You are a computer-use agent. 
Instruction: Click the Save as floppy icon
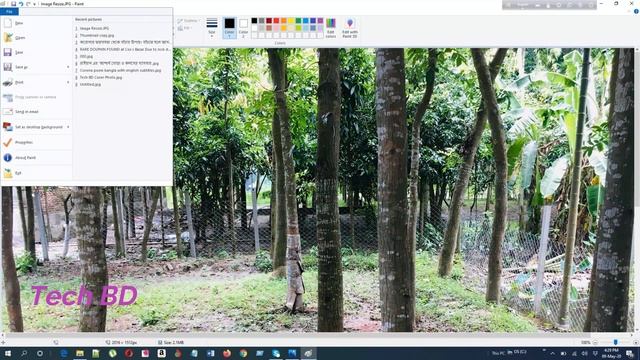click(x=8, y=67)
